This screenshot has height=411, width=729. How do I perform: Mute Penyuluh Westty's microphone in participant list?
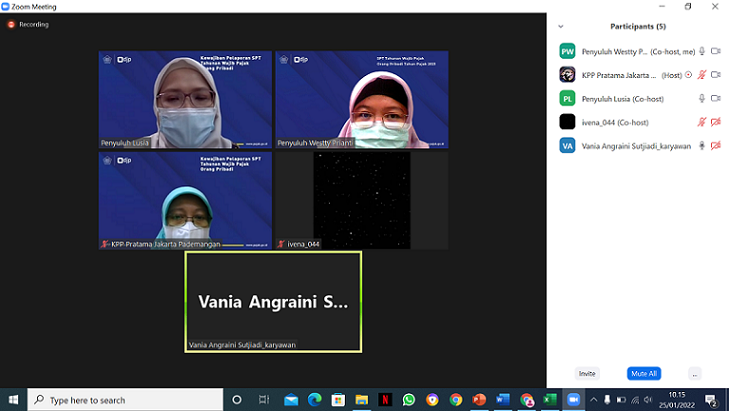(x=702, y=51)
